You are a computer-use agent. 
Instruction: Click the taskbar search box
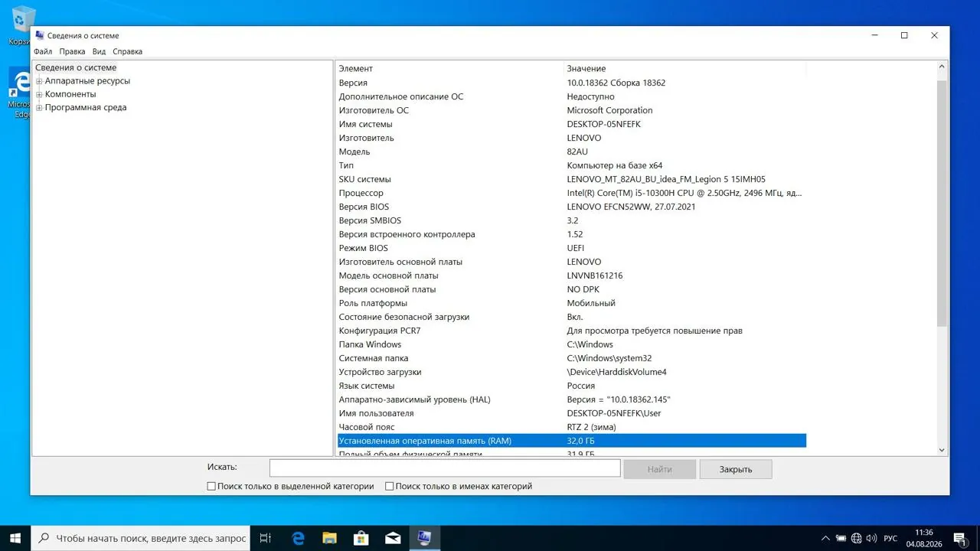pyautogui.click(x=140, y=538)
